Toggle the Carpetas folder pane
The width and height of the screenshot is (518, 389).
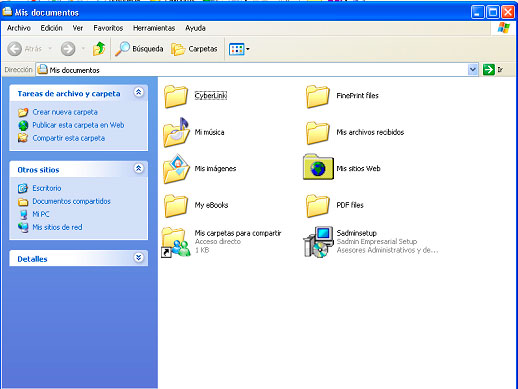pos(194,49)
